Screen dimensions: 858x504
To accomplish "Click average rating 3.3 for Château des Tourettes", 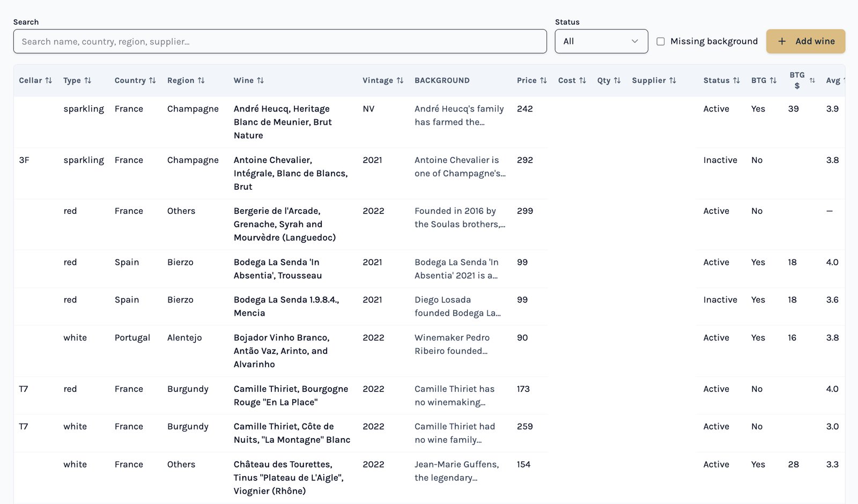I will [x=832, y=464].
